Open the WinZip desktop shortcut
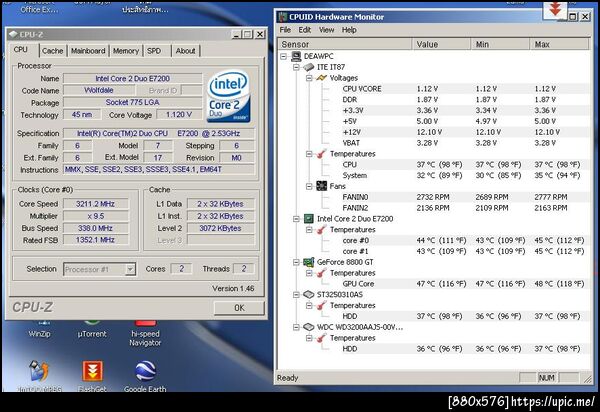Screen dimensions: 600x412 [40, 330]
